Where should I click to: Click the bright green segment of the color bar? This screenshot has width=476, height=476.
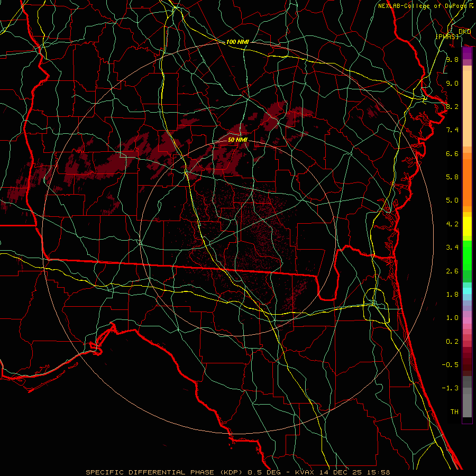[x=467, y=255]
